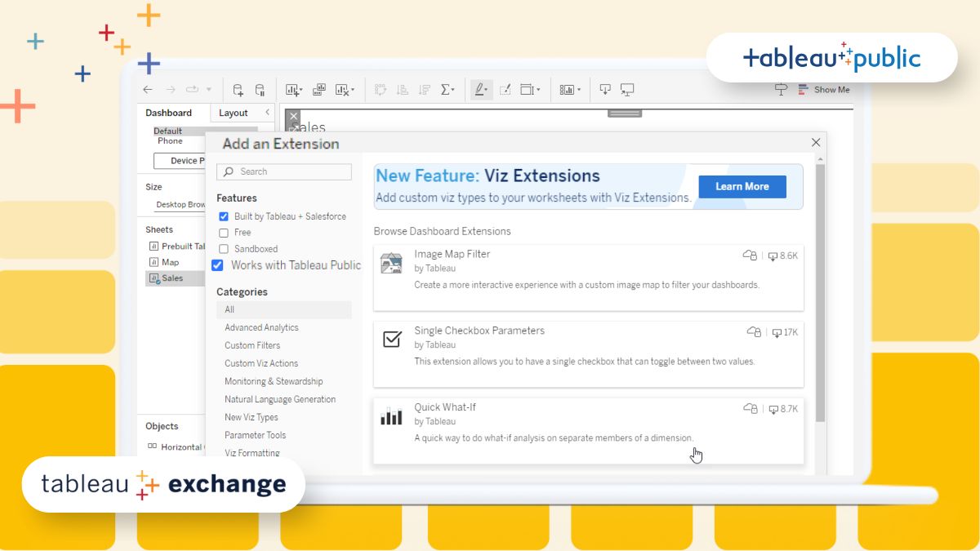The width and height of the screenshot is (980, 551).
Task: Uncheck Built by Tableau + Salesforce
Action: coord(224,216)
